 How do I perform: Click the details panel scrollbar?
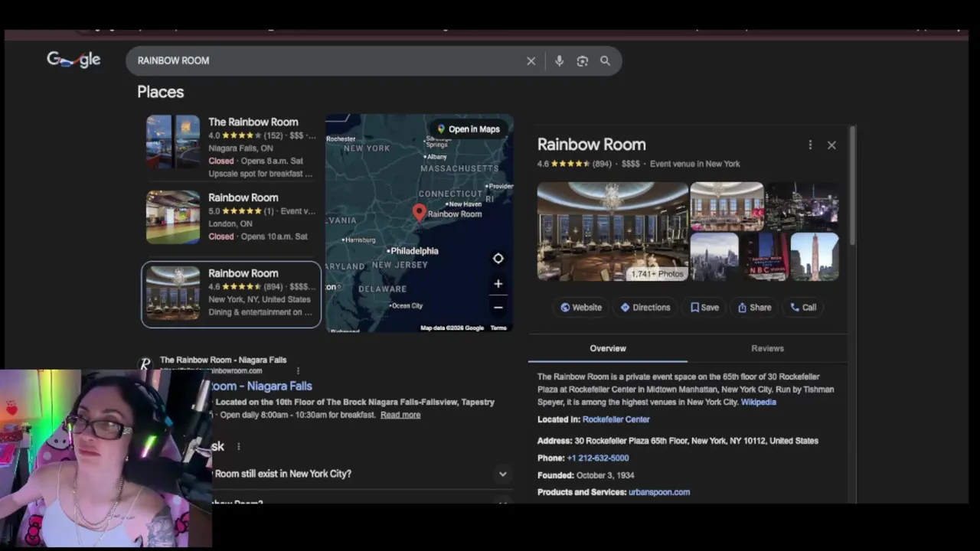pos(852,187)
